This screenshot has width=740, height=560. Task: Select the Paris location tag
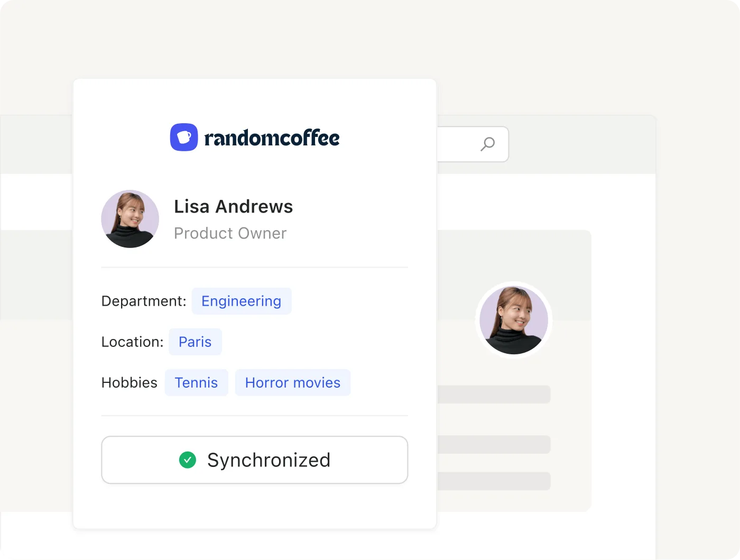click(195, 342)
